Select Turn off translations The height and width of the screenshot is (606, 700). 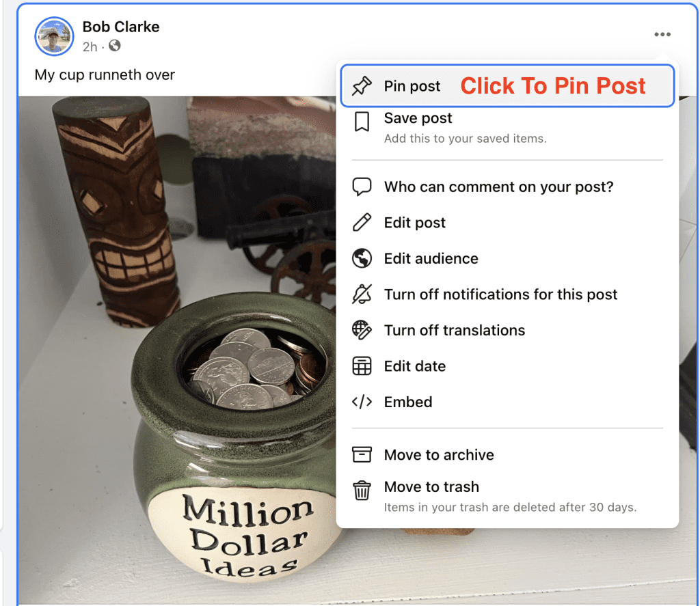(507, 330)
